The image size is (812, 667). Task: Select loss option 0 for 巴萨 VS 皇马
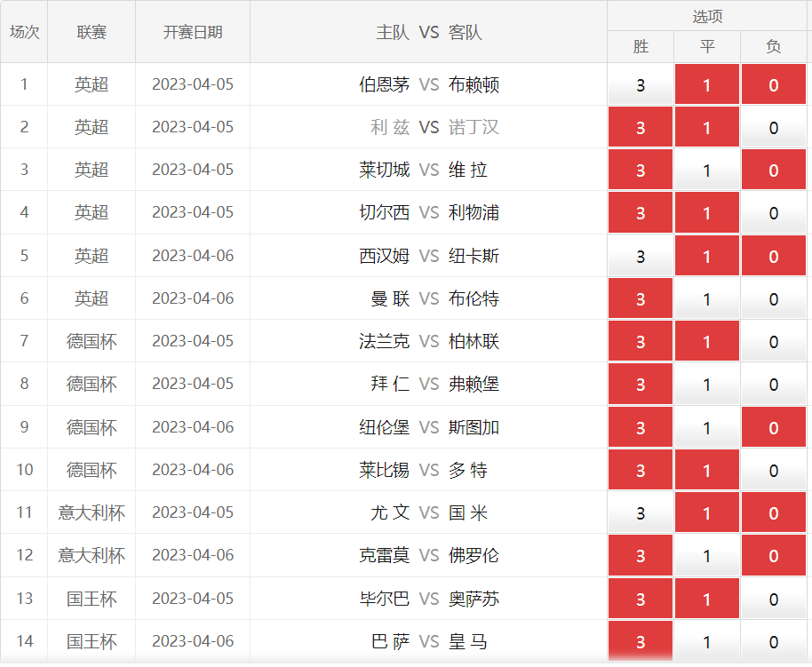(774, 641)
